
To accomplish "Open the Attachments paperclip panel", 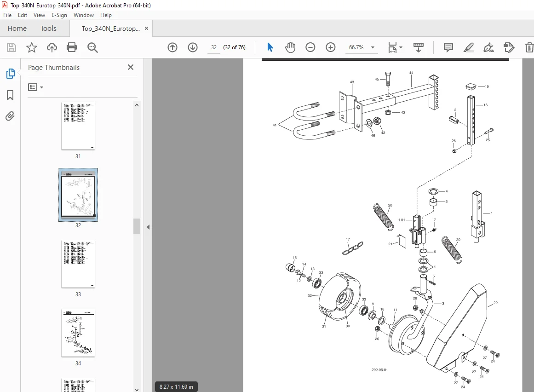I will click(10, 116).
